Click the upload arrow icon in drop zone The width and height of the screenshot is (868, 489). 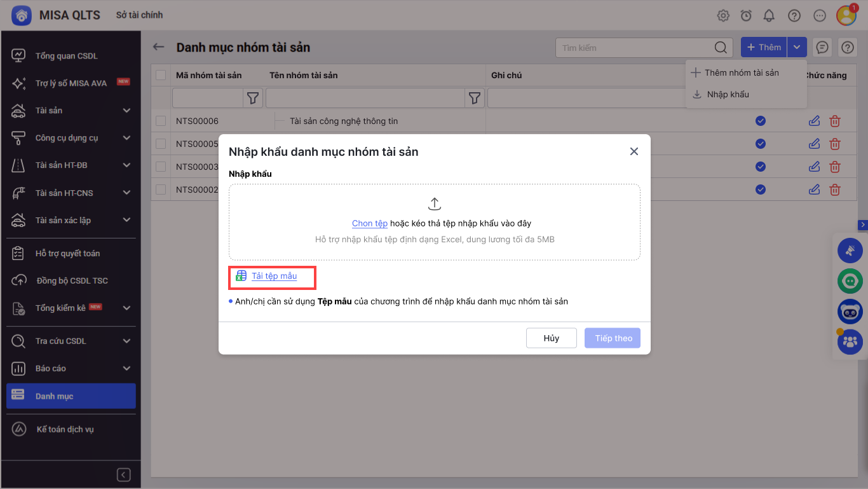[434, 204]
